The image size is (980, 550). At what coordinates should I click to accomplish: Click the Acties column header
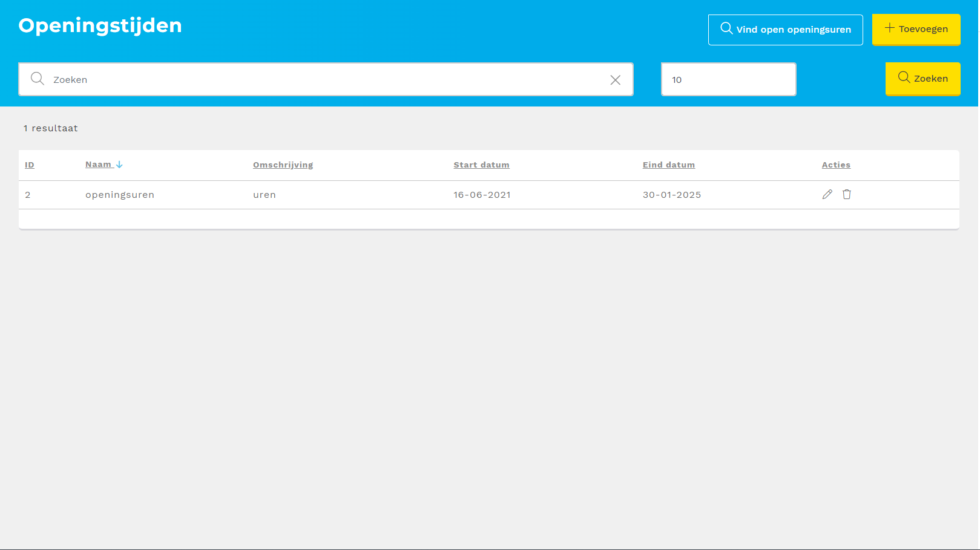click(835, 165)
